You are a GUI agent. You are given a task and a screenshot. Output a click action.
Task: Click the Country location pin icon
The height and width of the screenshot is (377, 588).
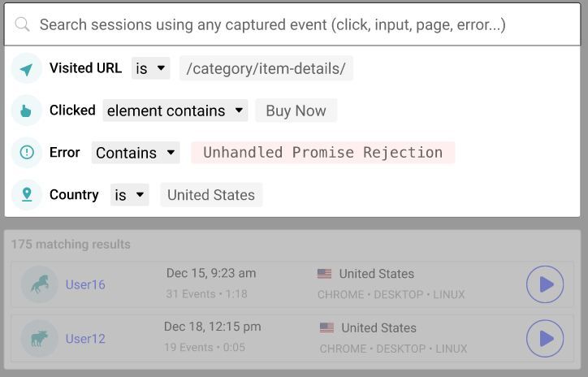[26, 194]
